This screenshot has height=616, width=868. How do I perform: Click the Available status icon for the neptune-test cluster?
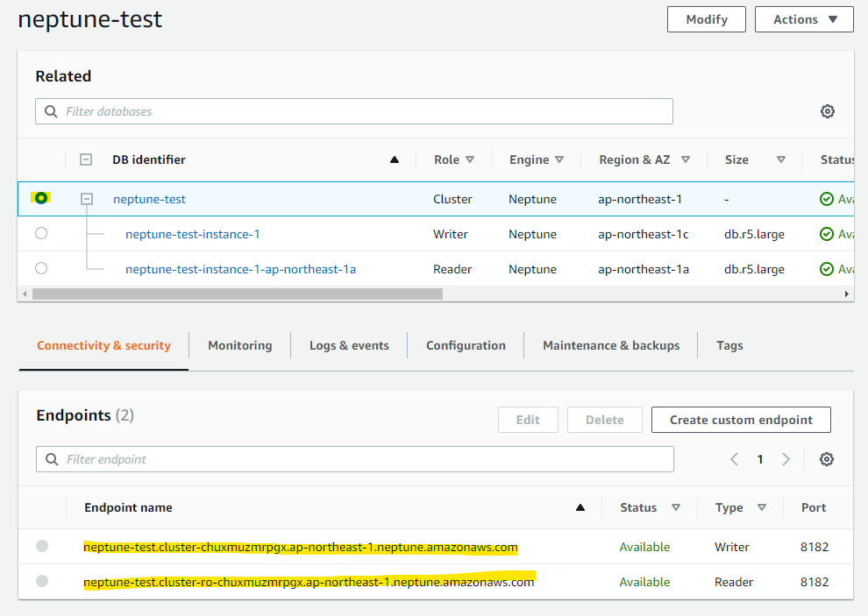(x=827, y=199)
